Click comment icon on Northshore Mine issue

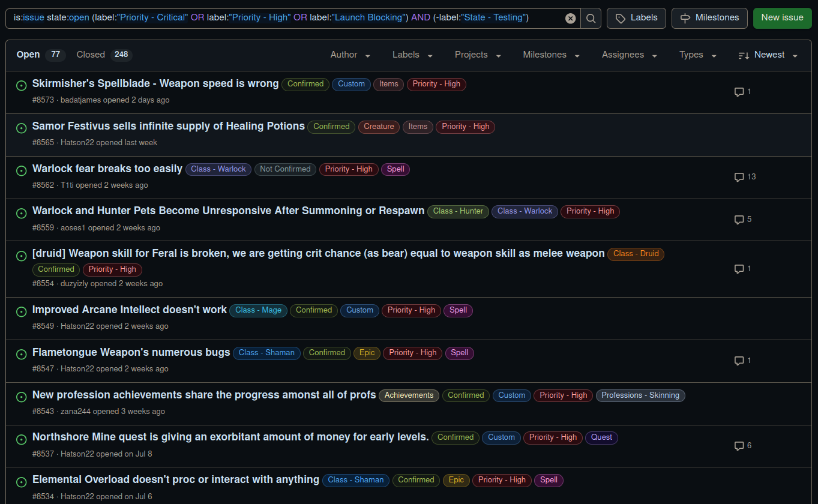[739, 446]
